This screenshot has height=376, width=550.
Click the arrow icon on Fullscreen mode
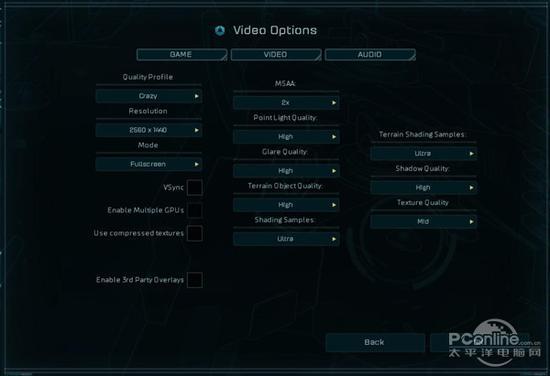pyautogui.click(x=196, y=164)
